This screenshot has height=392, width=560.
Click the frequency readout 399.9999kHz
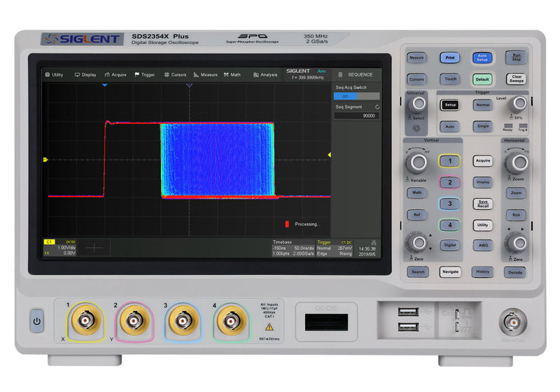pyautogui.click(x=308, y=78)
